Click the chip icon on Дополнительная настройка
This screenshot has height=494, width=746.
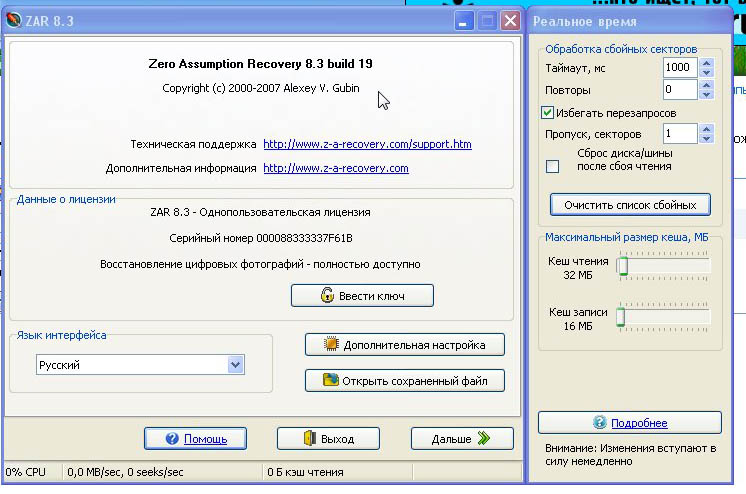pos(331,344)
